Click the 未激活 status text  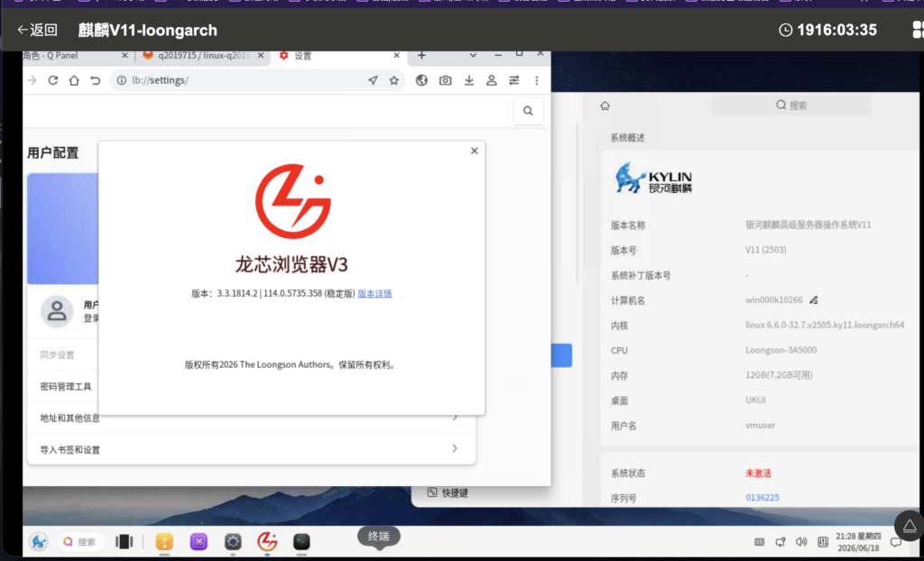click(758, 473)
